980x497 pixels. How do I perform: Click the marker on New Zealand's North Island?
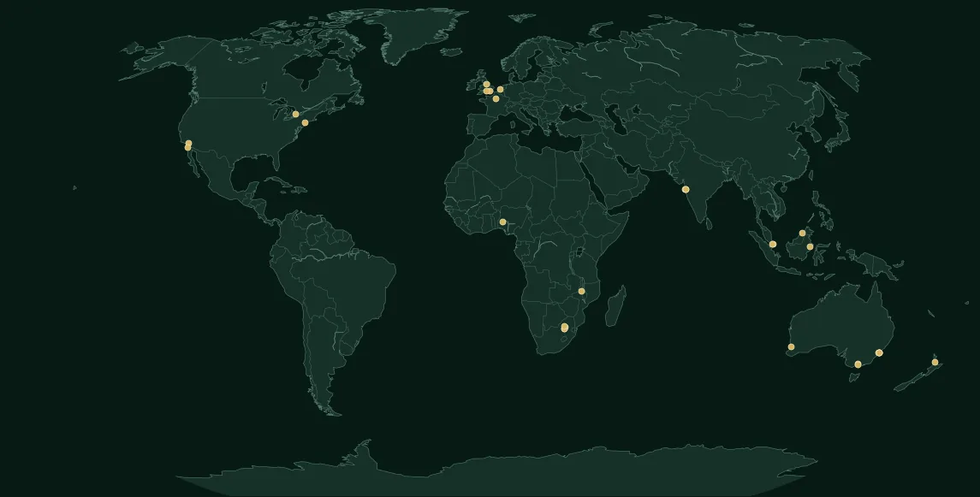935,362
